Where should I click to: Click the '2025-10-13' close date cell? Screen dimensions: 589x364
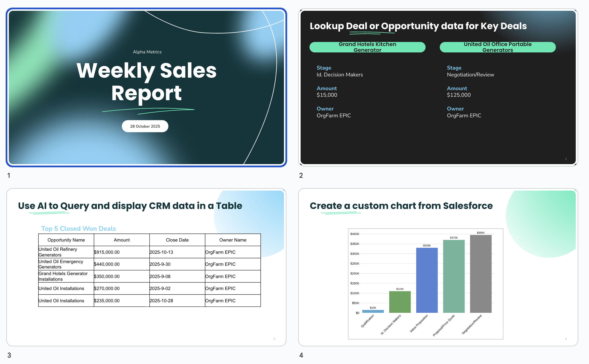point(177,252)
